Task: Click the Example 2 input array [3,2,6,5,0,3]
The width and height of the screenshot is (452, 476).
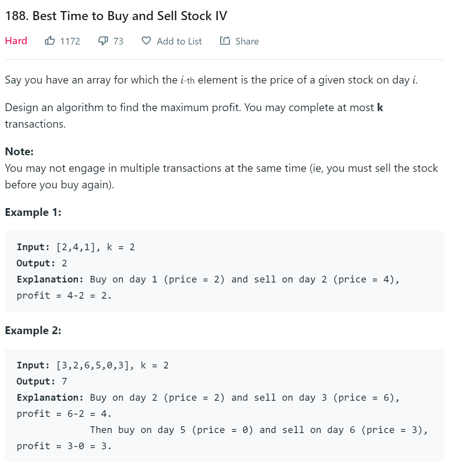Action: [93, 365]
